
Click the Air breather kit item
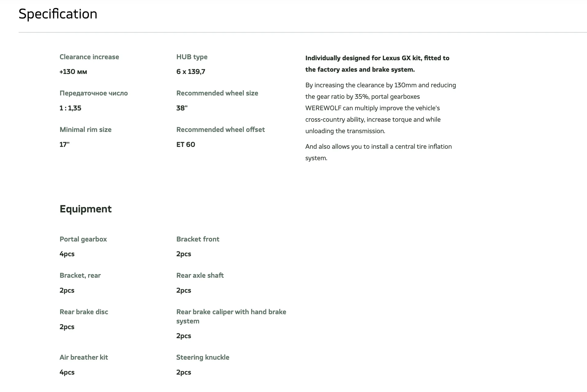[84, 357]
